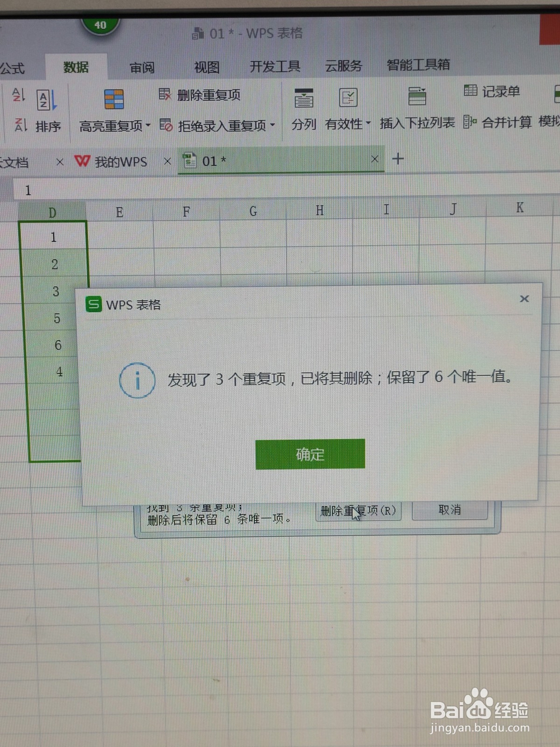This screenshot has height=747, width=560.
Task: Select column H header
Action: pyautogui.click(x=319, y=210)
